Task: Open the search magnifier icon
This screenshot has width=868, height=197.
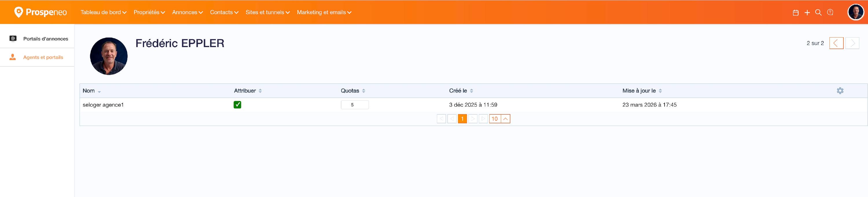Action: [818, 12]
